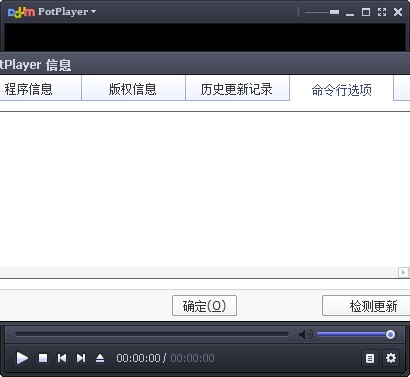Toggle fullscreen mode in PotPlayer

[382, 12]
